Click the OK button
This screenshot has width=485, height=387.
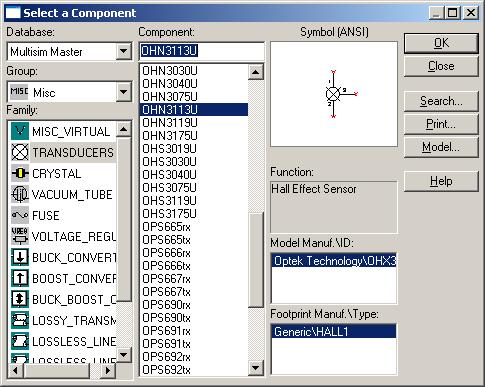tap(441, 43)
